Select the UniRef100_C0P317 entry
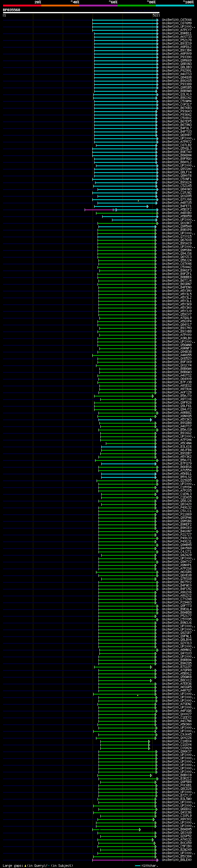The height and width of the screenshot is (868, 197). pyautogui.click(x=176, y=104)
